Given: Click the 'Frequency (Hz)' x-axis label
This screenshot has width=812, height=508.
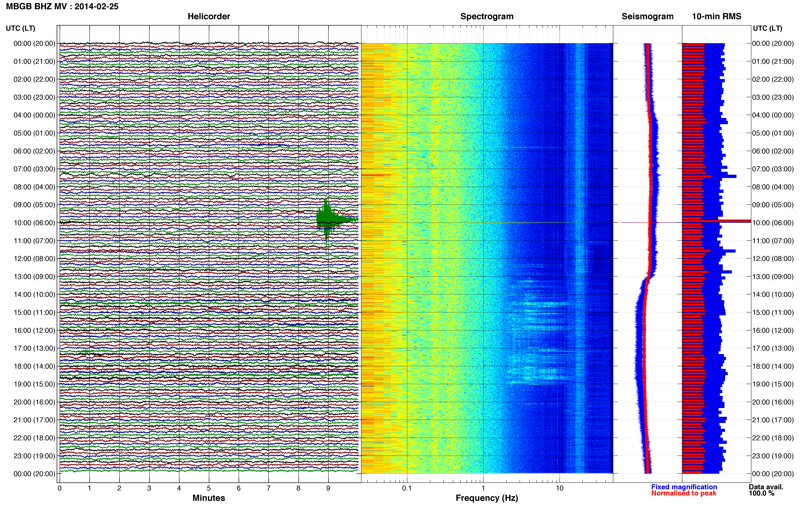Looking at the screenshot, I should [x=487, y=498].
